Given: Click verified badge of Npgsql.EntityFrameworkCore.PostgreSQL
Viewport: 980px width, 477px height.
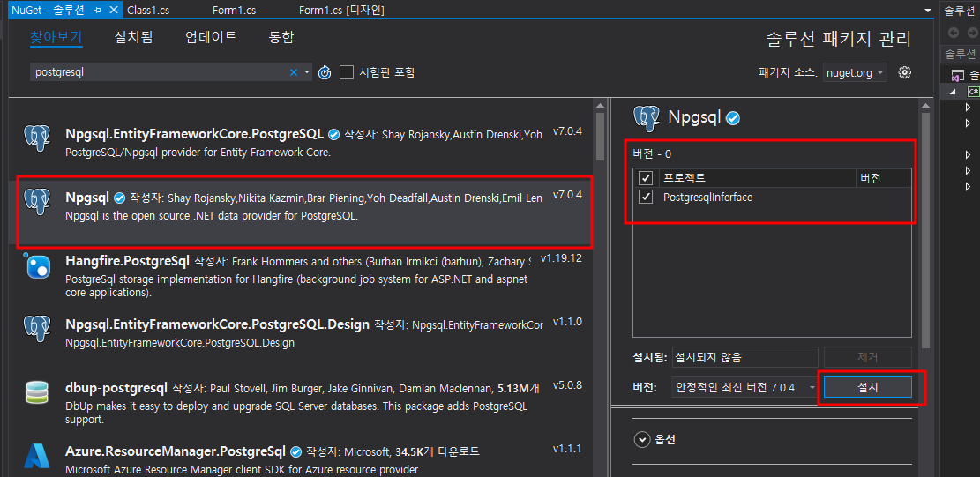Looking at the screenshot, I should pos(333,134).
